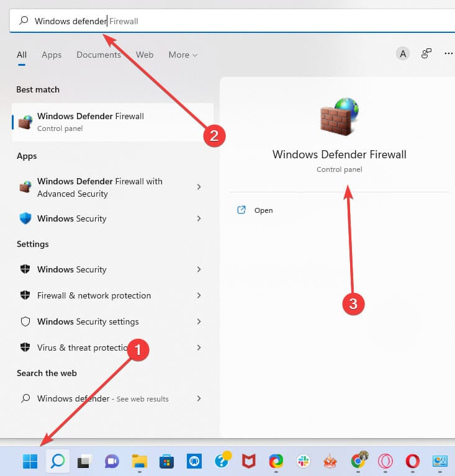The height and width of the screenshot is (476, 455).
Task: Open Opera GX pink-ring icon in taskbar
Action: coord(385,462)
